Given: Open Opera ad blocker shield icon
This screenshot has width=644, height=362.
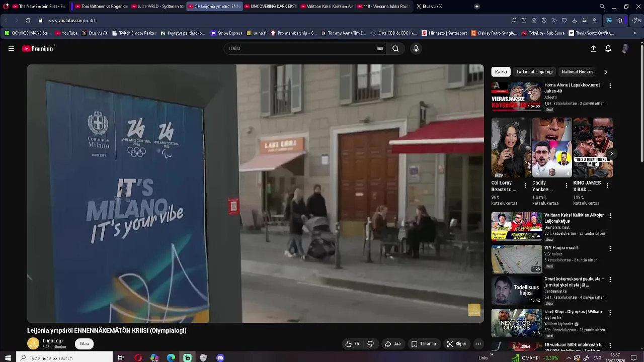Looking at the screenshot, I should [x=544, y=20].
